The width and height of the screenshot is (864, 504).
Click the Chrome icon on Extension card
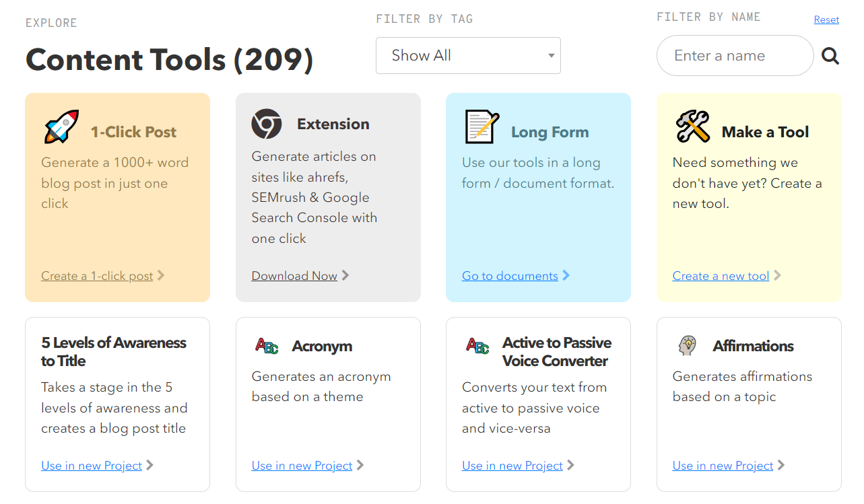click(267, 124)
